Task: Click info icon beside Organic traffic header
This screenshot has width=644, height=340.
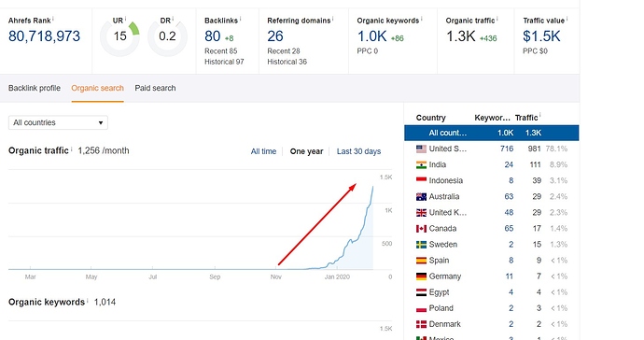Action: [x=497, y=19]
